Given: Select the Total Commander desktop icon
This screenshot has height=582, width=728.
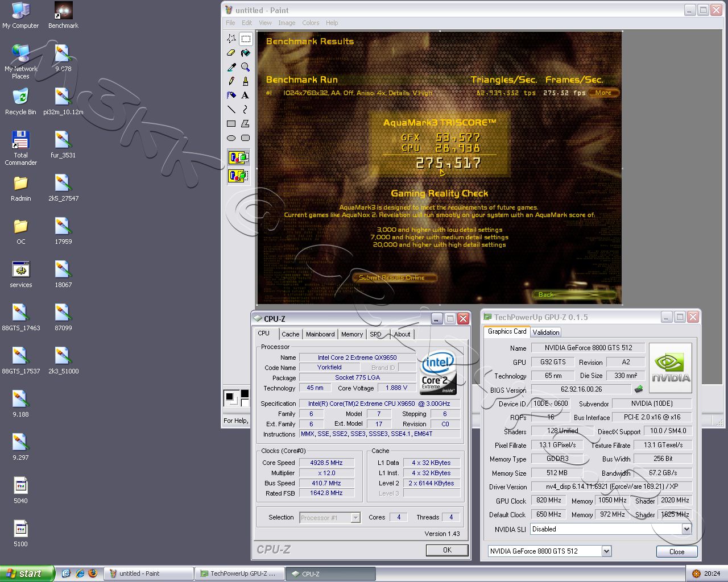Looking at the screenshot, I should click(20, 148).
